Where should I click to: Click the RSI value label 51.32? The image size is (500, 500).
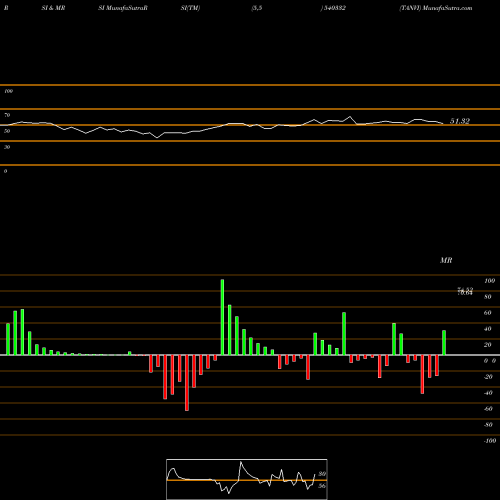pyautogui.click(x=460, y=121)
